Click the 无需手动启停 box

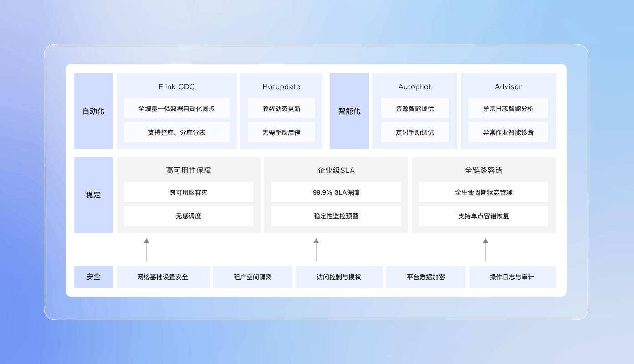(x=281, y=132)
